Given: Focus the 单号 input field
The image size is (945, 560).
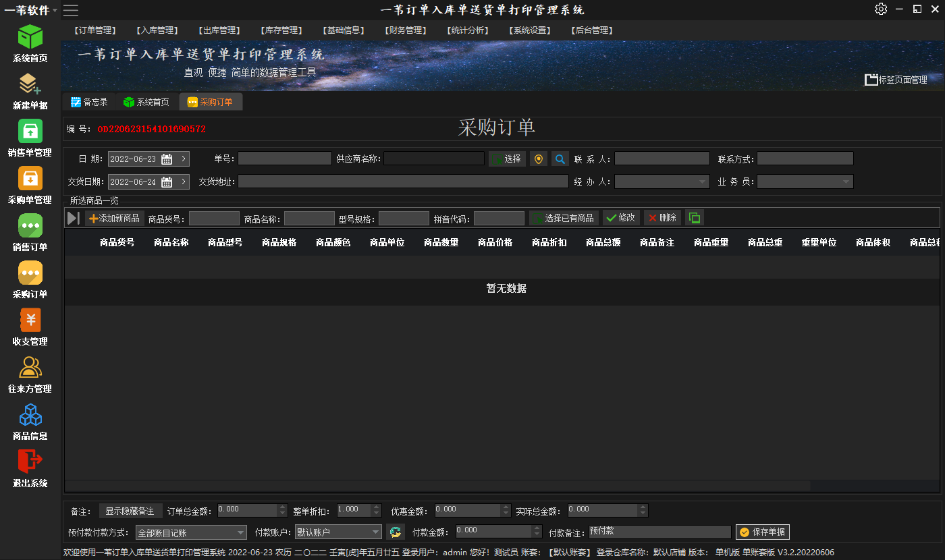Looking at the screenshot, I should pos(285,159).
